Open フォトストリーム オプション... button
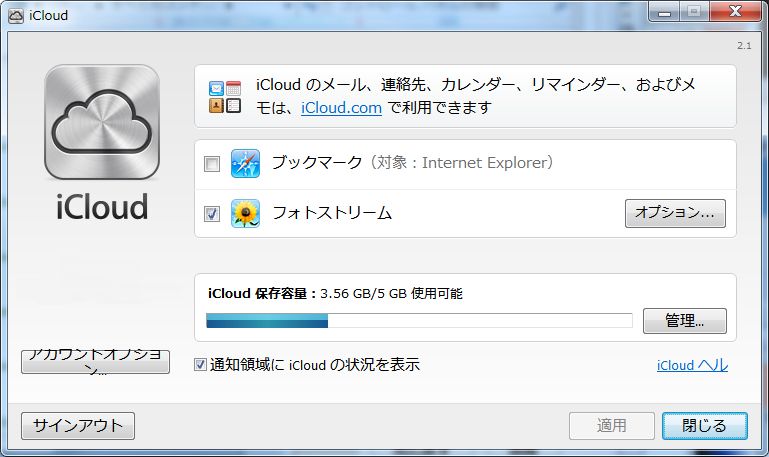 pos(675,213)
